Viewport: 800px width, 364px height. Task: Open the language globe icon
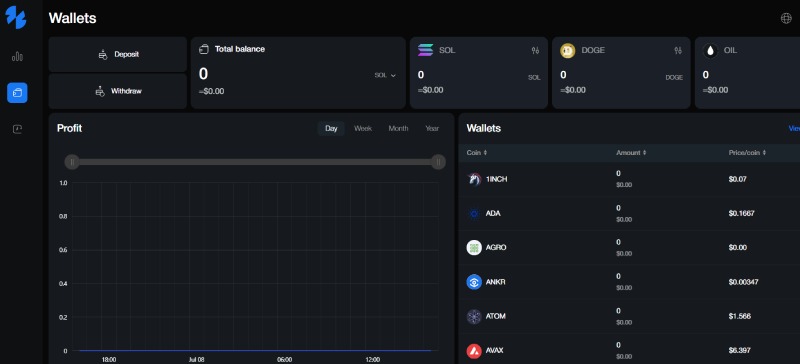(786, 18)
